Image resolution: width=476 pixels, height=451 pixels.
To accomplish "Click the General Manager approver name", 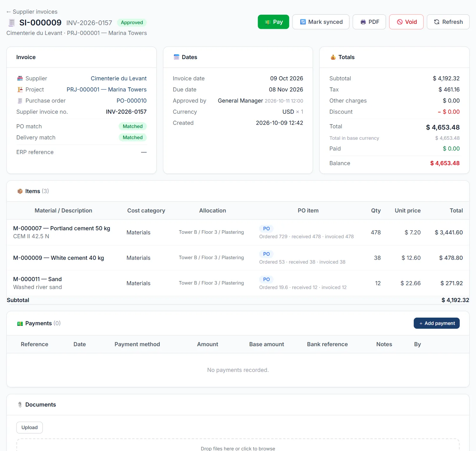I will point(240,101).
